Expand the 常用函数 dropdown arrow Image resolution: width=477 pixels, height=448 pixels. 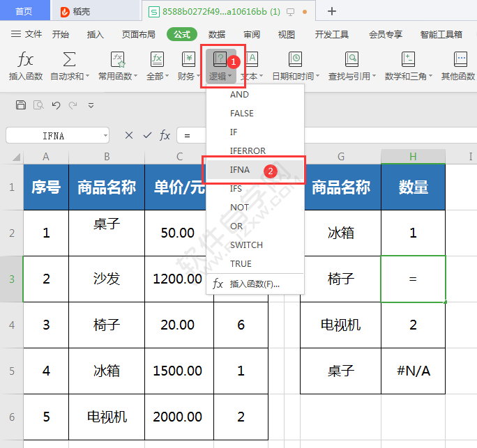[136, 76]
